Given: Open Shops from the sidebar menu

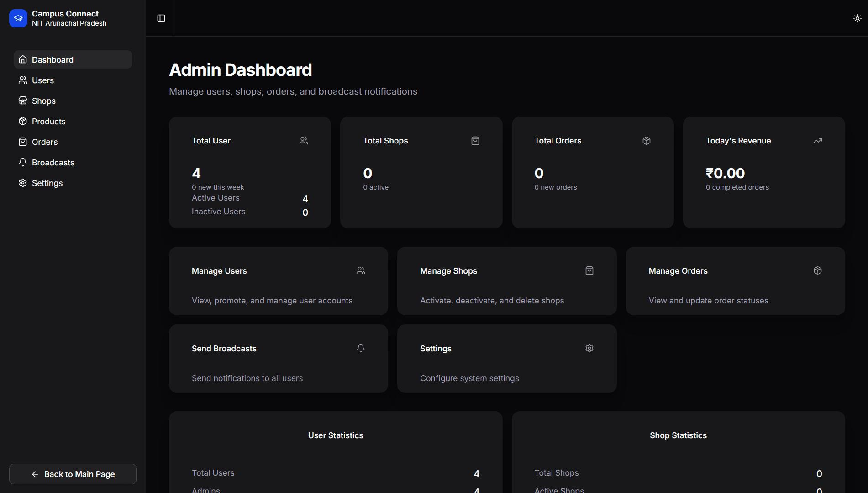Looking at the screenshot, I should (43, 101).
